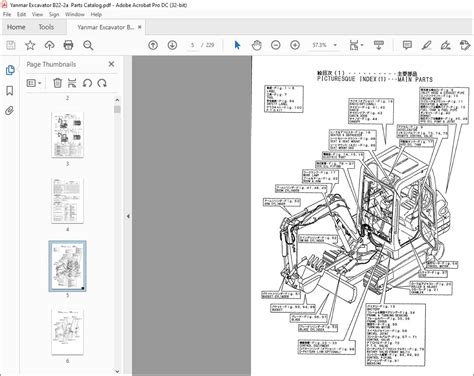Open the Find text magnifier
Screen dimensions: 474x376
pyautogui.click(x=88, y=45)
